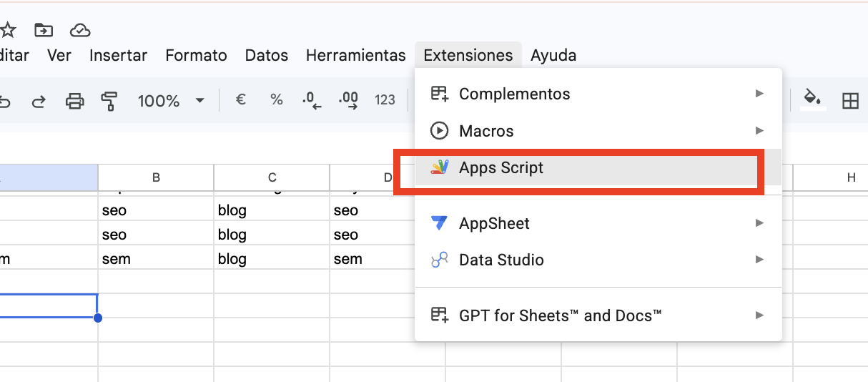This screenshot has width=868, height=382.
Task: Open the 100% zoom dropdown
Action: click(171, 101)
